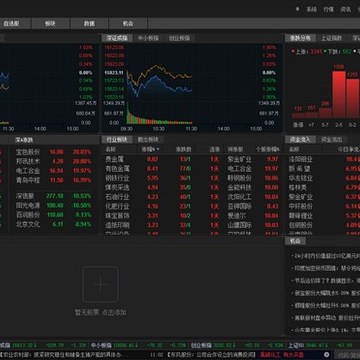Select 石油行业 sector row
Screen dimensions: 360x360
click(192, 197)
